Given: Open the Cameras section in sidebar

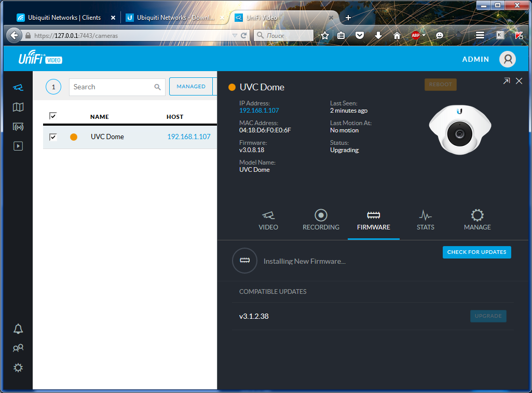Looking at the screenshot, I should pos(18,87).
